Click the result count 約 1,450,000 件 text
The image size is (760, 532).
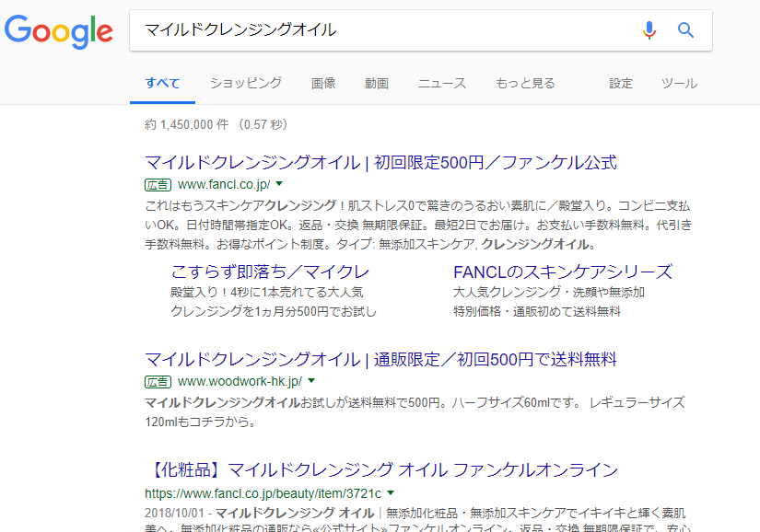[x=187, y=125]
